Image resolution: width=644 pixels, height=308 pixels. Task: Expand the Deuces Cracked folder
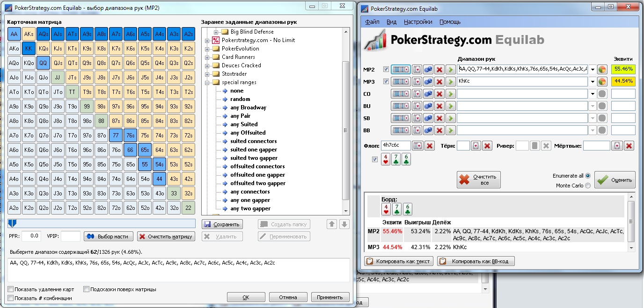(x=207, y=65)
